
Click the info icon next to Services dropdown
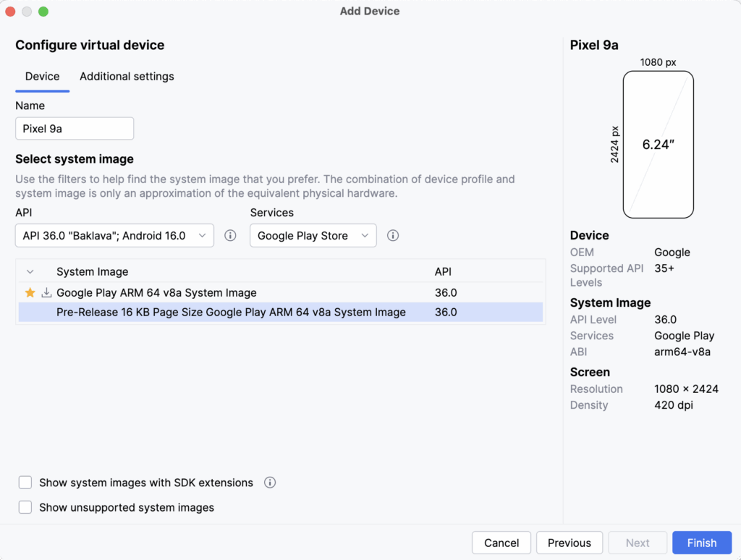(393, 235)
